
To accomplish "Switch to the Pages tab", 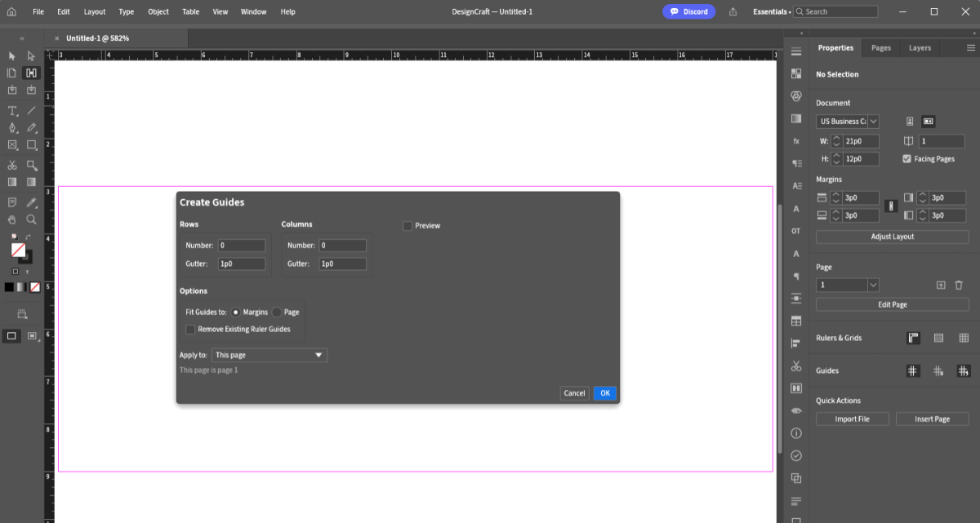I will coord(881,48).
